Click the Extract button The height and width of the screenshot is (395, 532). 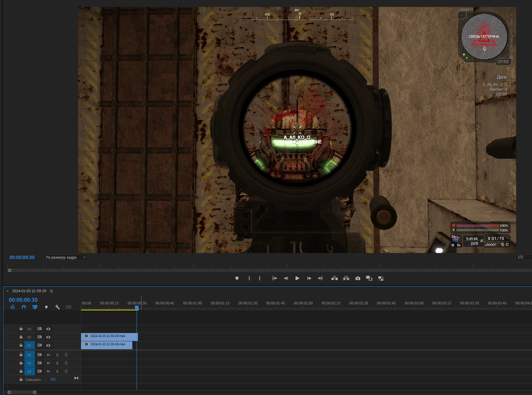click(346, 278)
